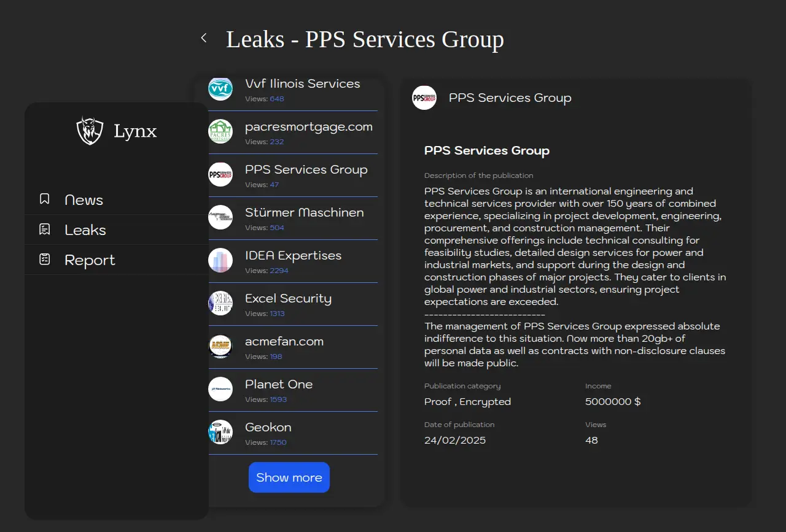Open the Report menu item
Image resolution: width=786 pixels, height=532 pixels.
90,260
